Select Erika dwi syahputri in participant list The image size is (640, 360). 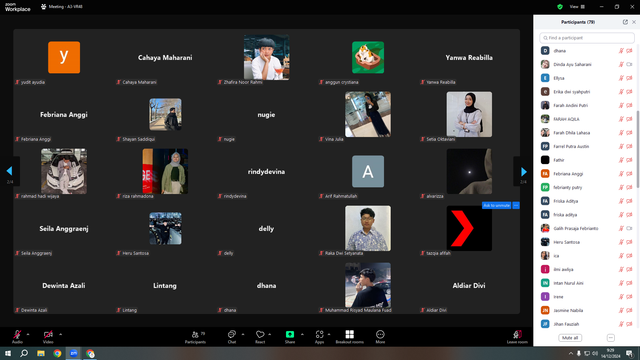coord(587,92)
